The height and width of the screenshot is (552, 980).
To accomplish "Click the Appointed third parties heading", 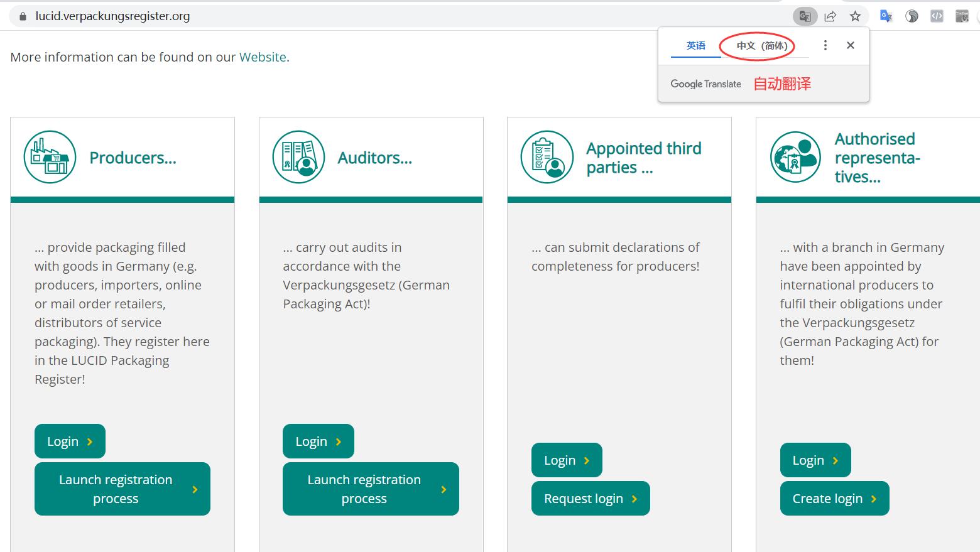I will pos(644,158).
